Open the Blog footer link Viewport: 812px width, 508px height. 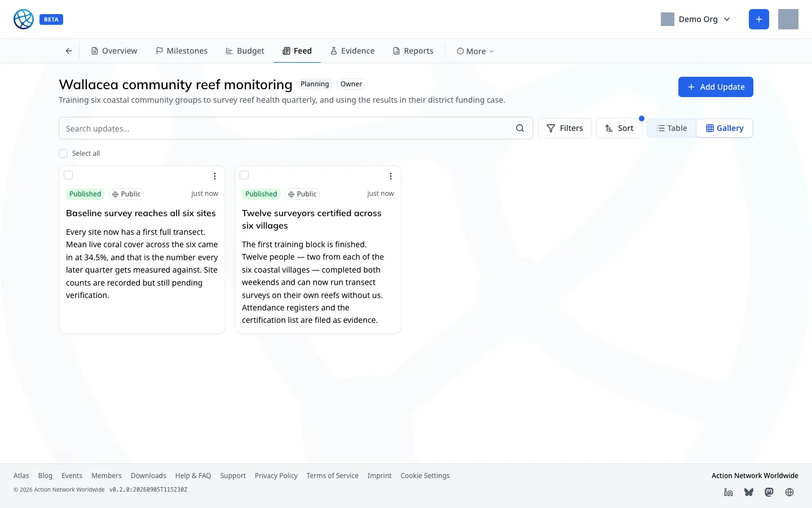tap(45, 476)
